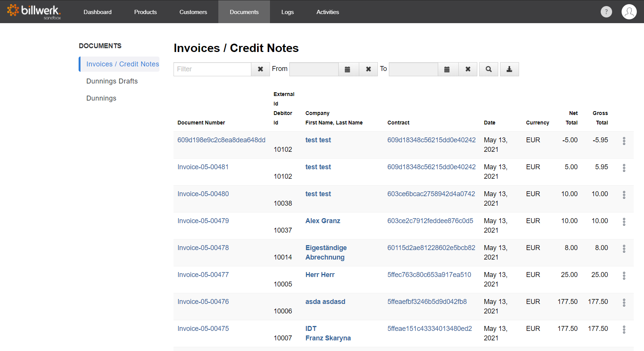Open customer asda asdasd
Screen dimensions: 644x351
(x=325, y=302)
